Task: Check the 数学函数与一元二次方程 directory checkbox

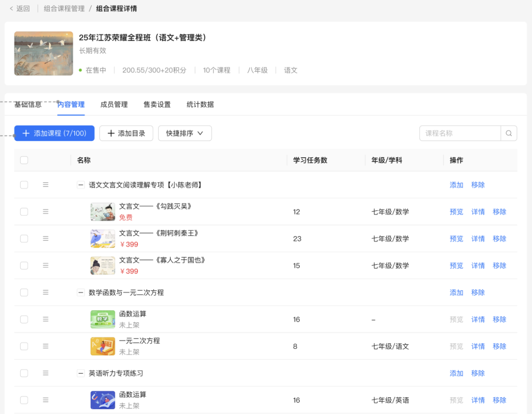Action: 24,293
